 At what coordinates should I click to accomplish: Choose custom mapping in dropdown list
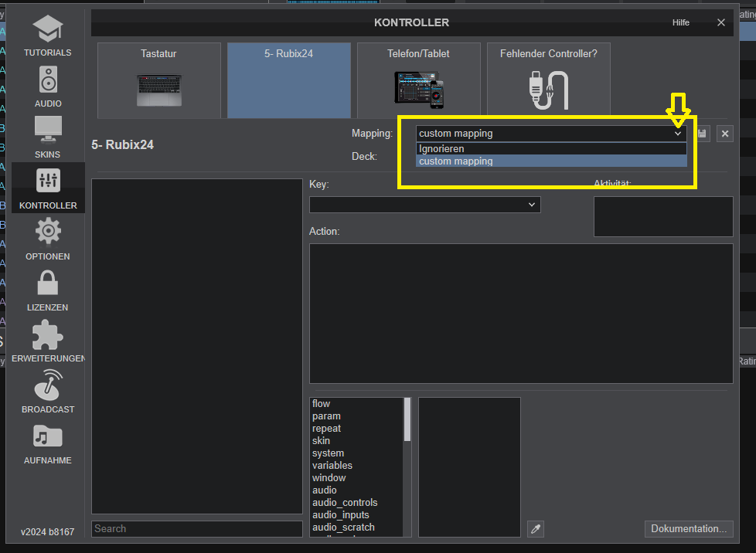(x=551, y=161)
